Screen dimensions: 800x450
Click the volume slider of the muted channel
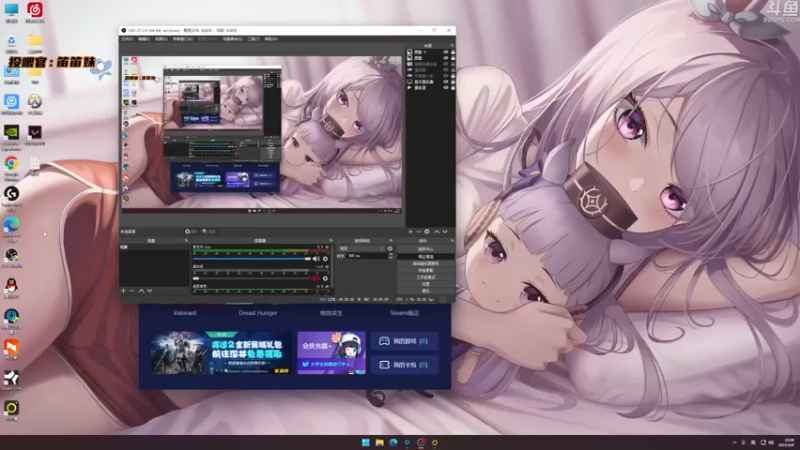[x=252, y=279]
